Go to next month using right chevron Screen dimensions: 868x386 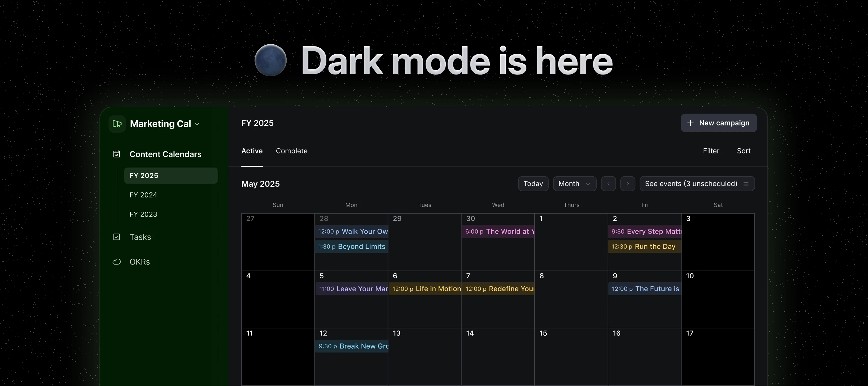[628, 184]
